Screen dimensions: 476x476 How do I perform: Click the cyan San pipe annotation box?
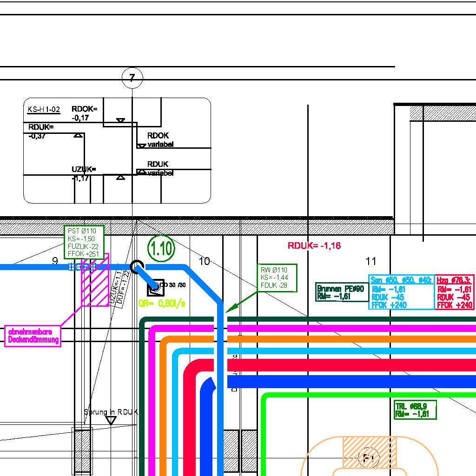(402, 292)
